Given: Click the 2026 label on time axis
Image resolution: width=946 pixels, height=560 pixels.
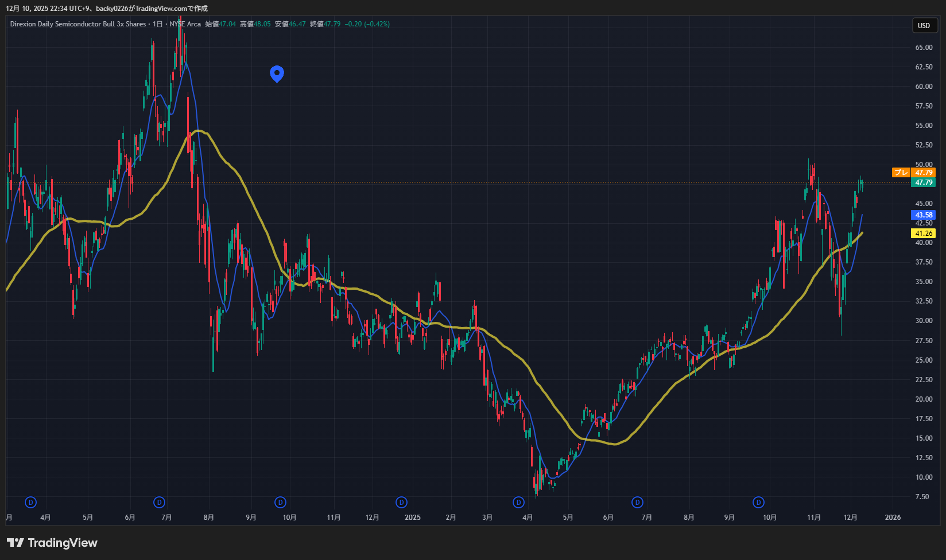Looking at the screenshot, I should (x=893, y=518).
